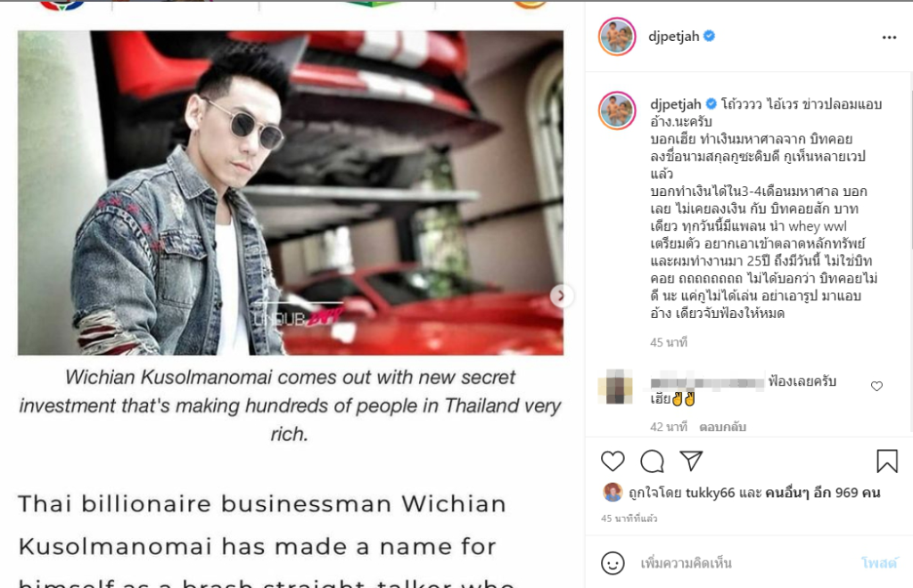Click djpetjah avatar beside the caption
Image resolution: width=913 pixels, height=588 pixels.
617,110
